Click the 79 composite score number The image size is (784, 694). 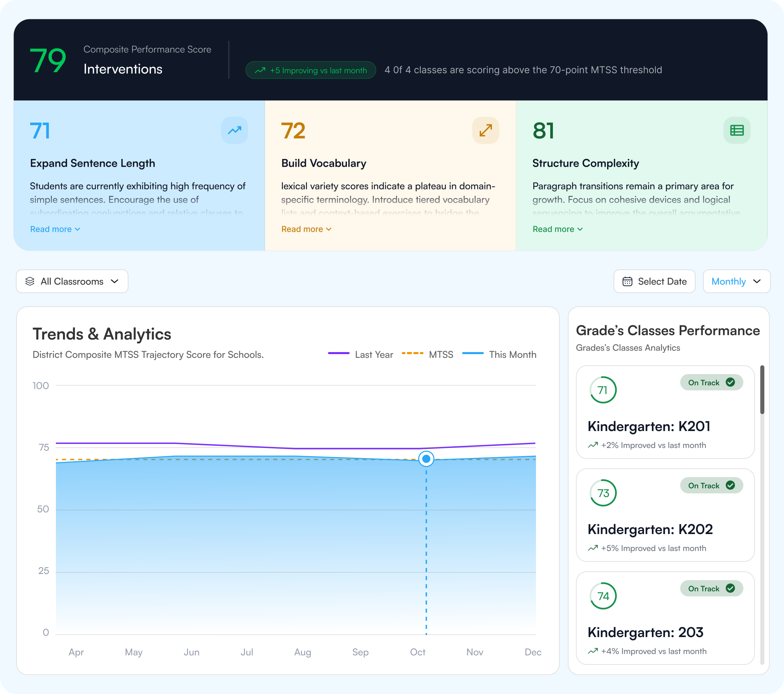click(x=48, y=60)
